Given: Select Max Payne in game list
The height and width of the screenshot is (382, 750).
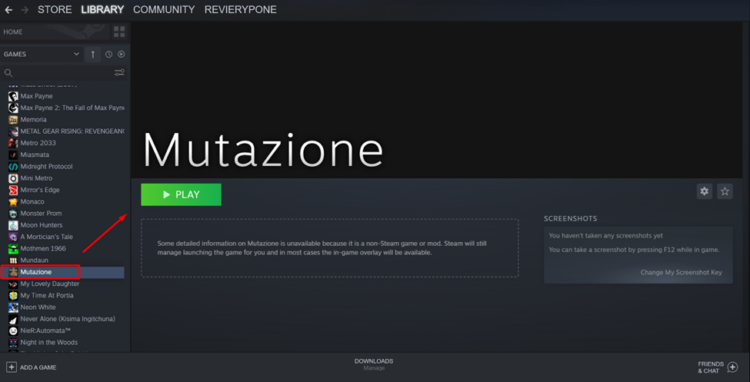Looking at the screenshot, I should pos(66,96).
